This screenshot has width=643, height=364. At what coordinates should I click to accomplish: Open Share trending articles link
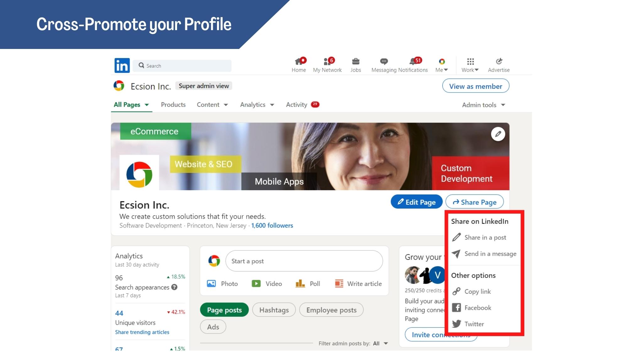142,332
